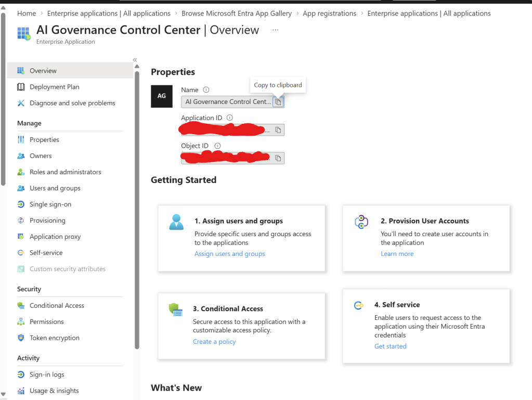Open the Assign users and groups link

230,254
